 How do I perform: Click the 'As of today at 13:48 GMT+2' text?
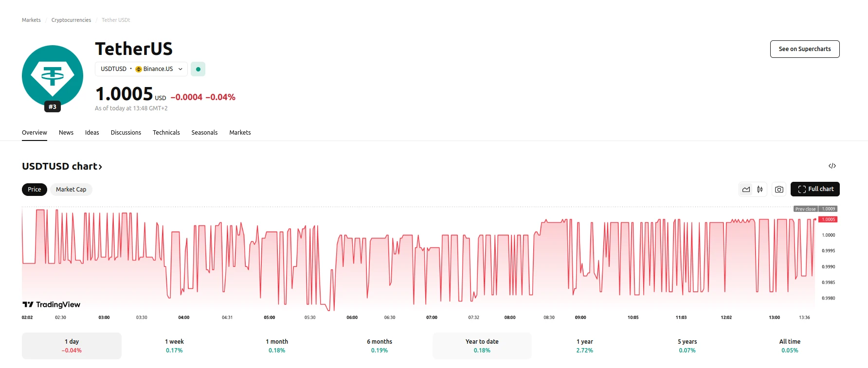[131, 108]
